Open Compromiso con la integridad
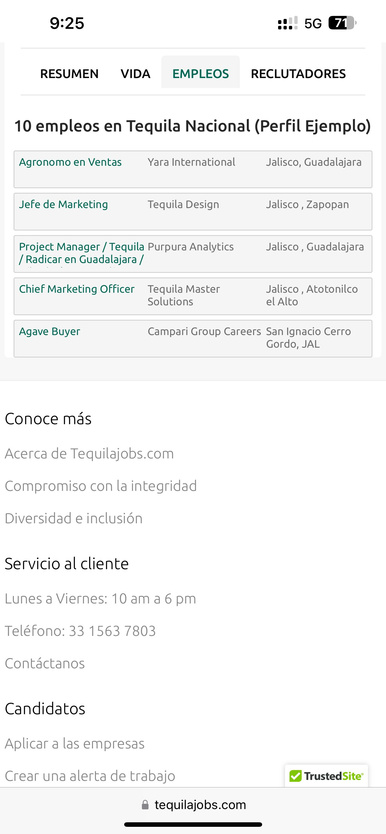The width and height of the screenshot is (386, 834). 100,486
